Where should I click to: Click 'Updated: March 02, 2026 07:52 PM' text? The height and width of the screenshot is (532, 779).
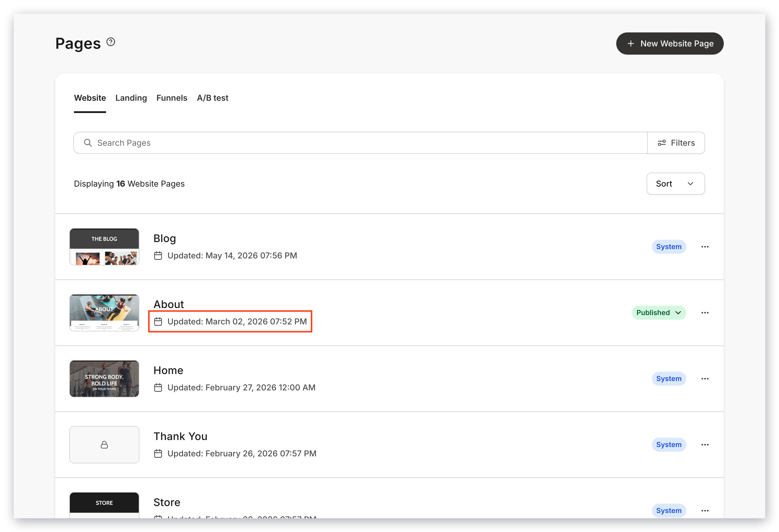pyautogui.click(x=237, y=321)
